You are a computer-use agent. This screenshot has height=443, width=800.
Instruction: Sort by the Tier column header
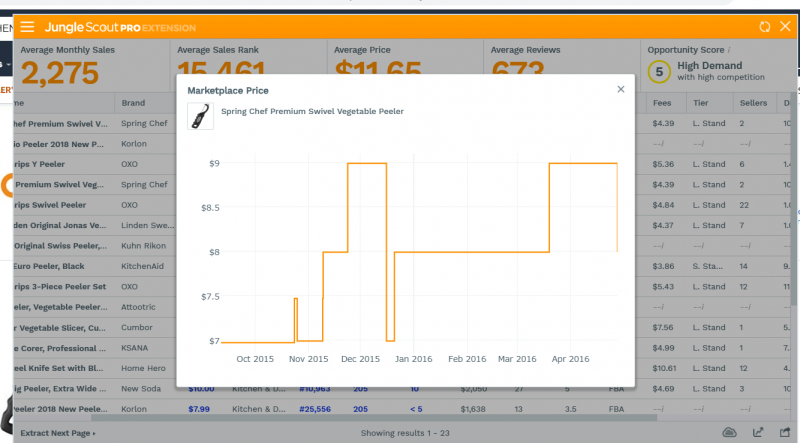pyautogui.click(x=701, y=103)
